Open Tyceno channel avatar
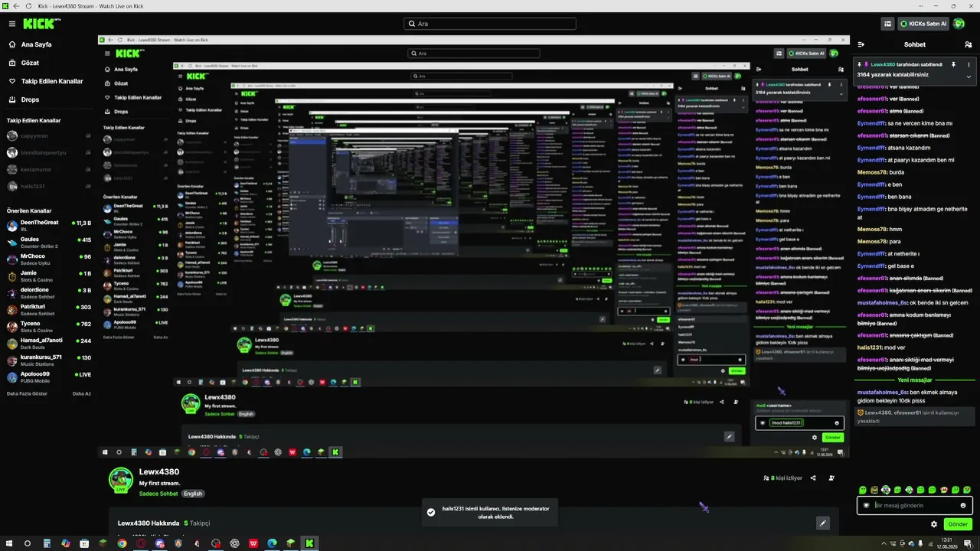 [12, 327]
